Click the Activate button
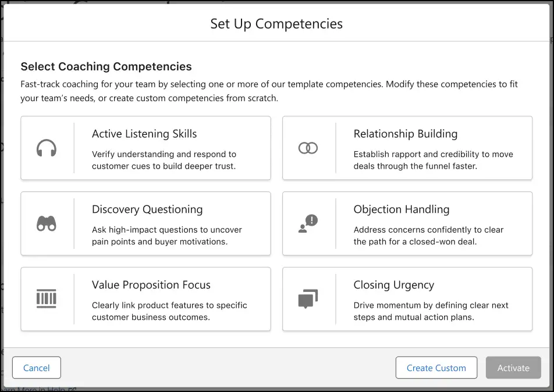This screenshot has width=554, height=392. 513,368
